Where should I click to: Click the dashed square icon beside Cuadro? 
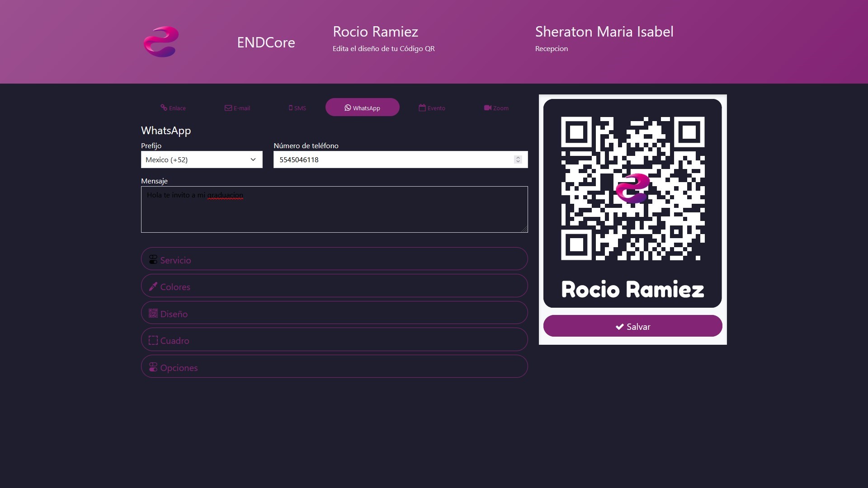(x=153, y=340)
